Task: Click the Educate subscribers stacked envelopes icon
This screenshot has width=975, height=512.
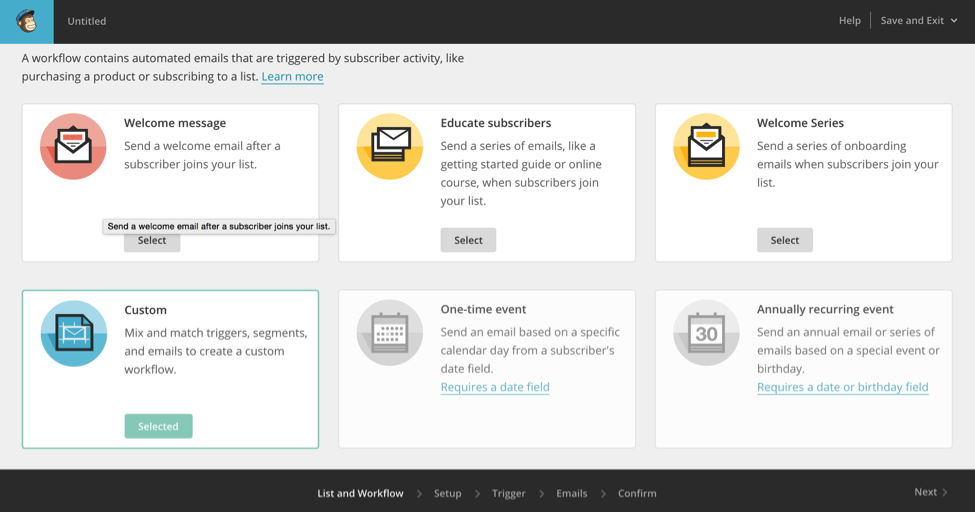Action: pyautogui.click(x=390, y=146)
